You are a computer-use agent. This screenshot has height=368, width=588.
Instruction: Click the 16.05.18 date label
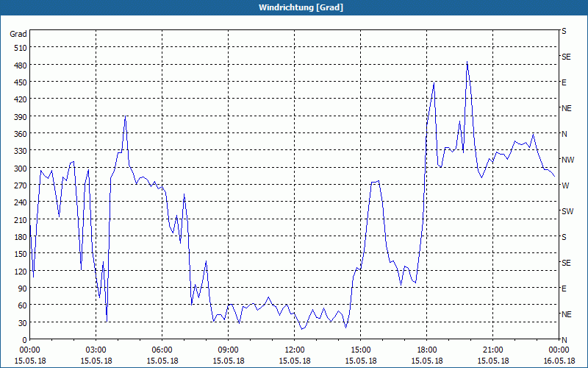click(559, 361)
